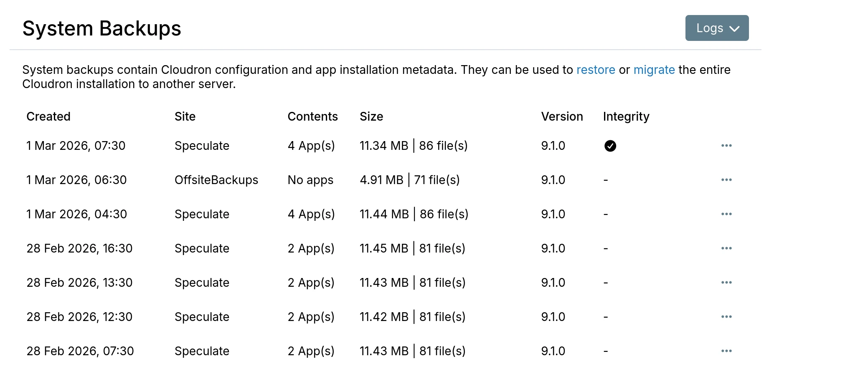Click integrity checkmark for 07:30 backup
The image size is (868, 369).
610,146
